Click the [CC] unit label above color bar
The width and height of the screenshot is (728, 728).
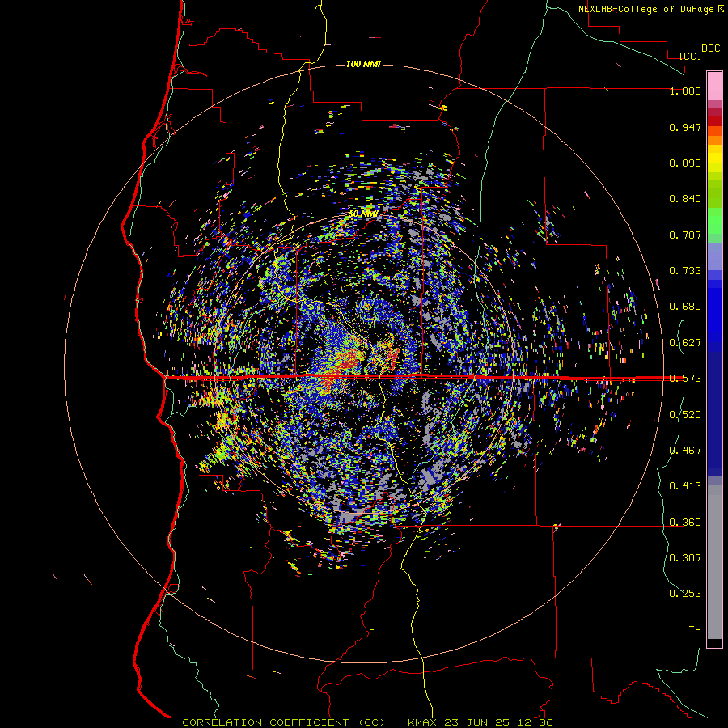point(690,56)
